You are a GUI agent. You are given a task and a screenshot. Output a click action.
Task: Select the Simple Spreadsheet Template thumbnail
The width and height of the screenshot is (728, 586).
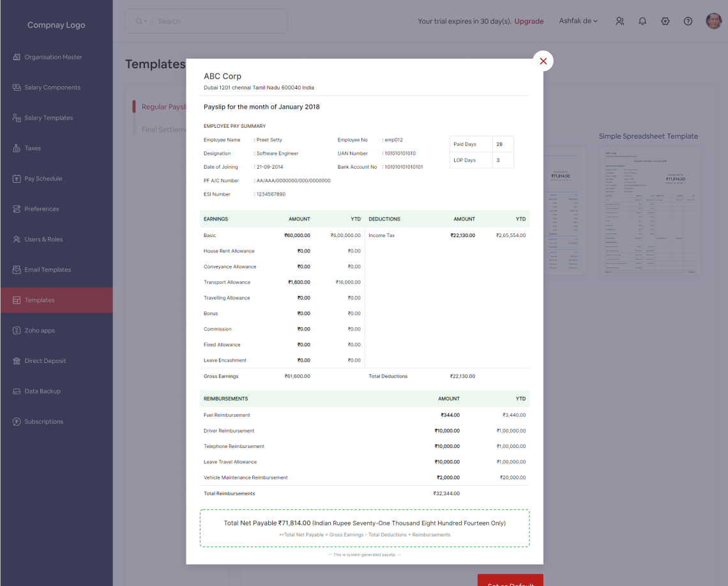649,211
